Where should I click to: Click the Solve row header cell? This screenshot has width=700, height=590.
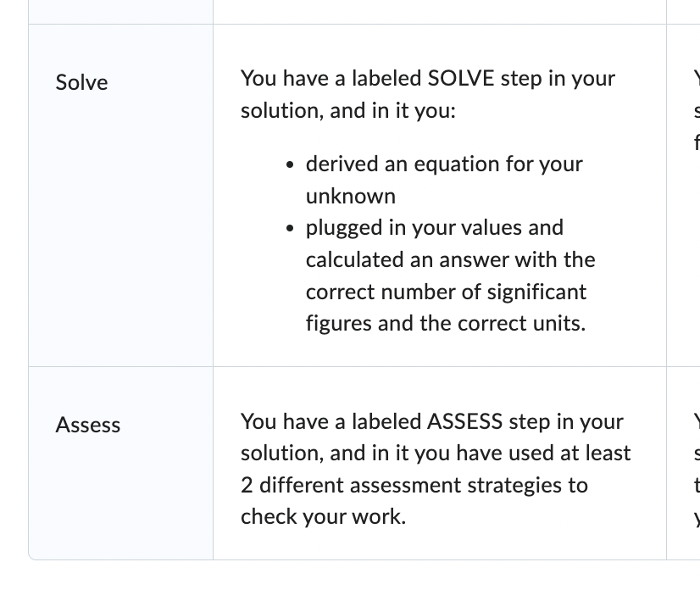120,195
